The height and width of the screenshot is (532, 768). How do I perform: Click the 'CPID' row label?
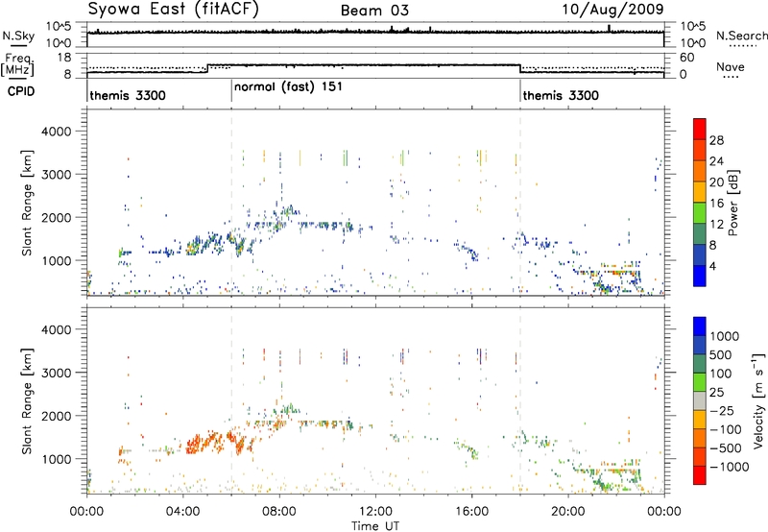21,91
